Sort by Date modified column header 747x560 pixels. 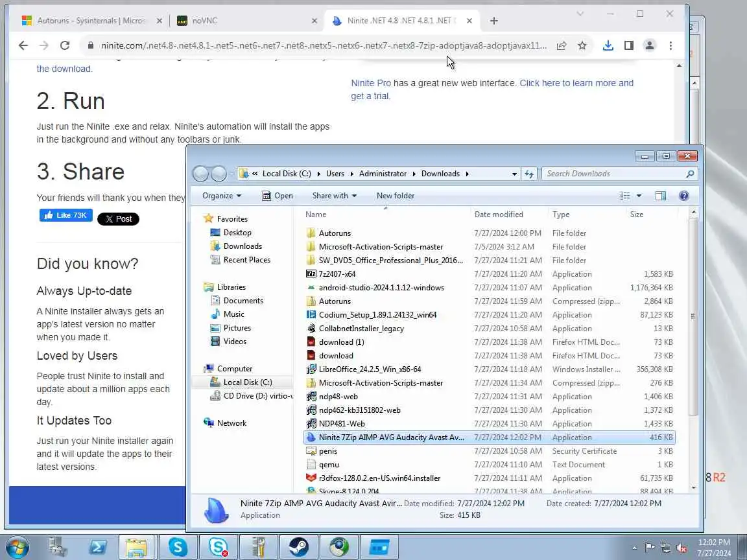click(x=499, y=215)
